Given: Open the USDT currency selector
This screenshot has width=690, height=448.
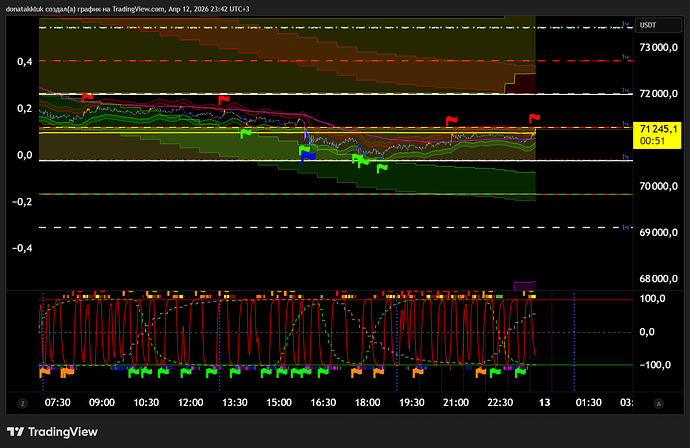Looking at the screenshot, I should pyautogui.click(x=659, y=25).
